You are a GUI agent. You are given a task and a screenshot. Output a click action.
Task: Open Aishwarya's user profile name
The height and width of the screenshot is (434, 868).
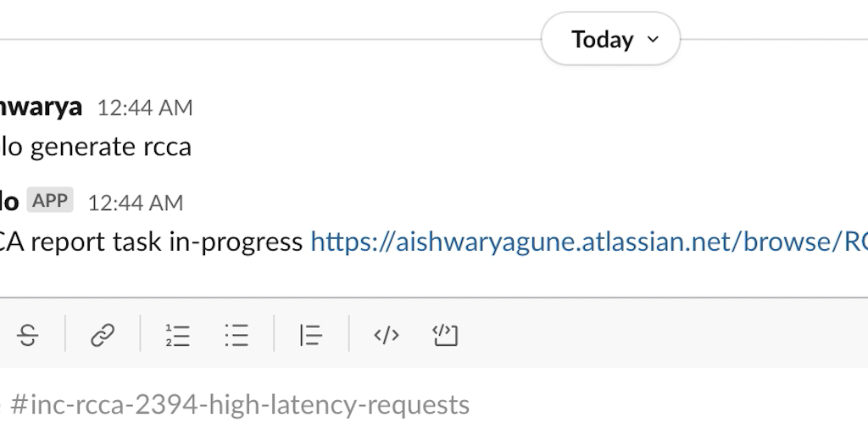pos(41,107)
